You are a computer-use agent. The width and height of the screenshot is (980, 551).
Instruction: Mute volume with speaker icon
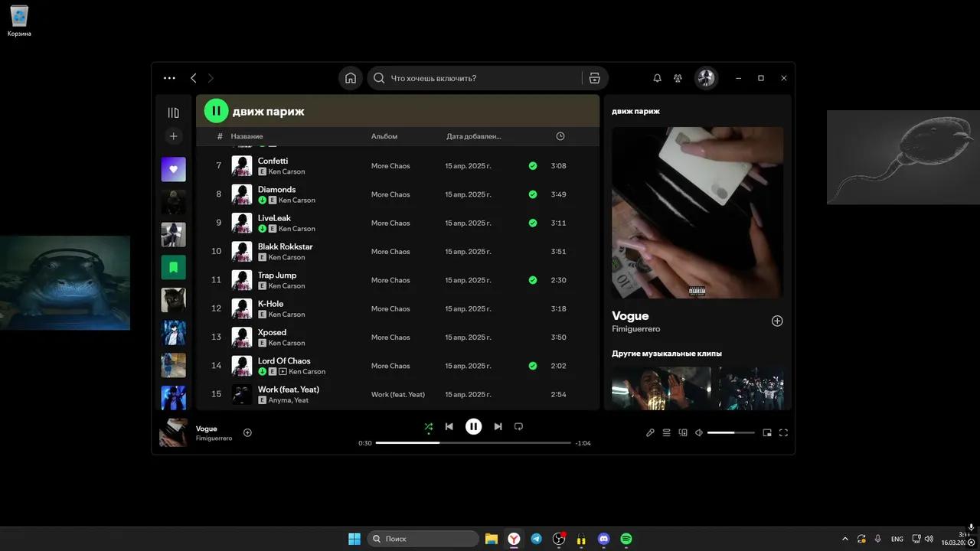699,432
